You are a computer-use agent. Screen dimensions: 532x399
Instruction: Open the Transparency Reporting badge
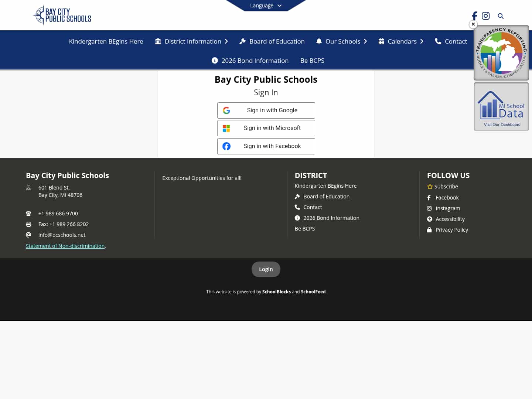(x=501, y=53)
